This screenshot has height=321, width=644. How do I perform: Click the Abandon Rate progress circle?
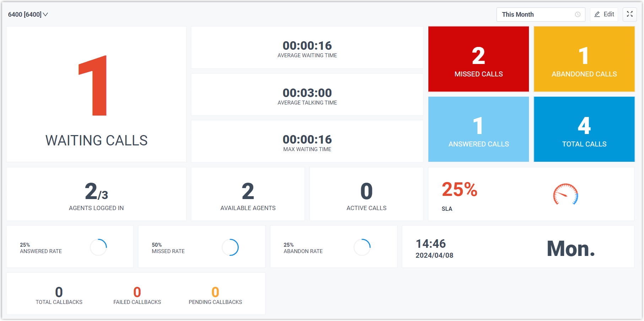[362, 247]
